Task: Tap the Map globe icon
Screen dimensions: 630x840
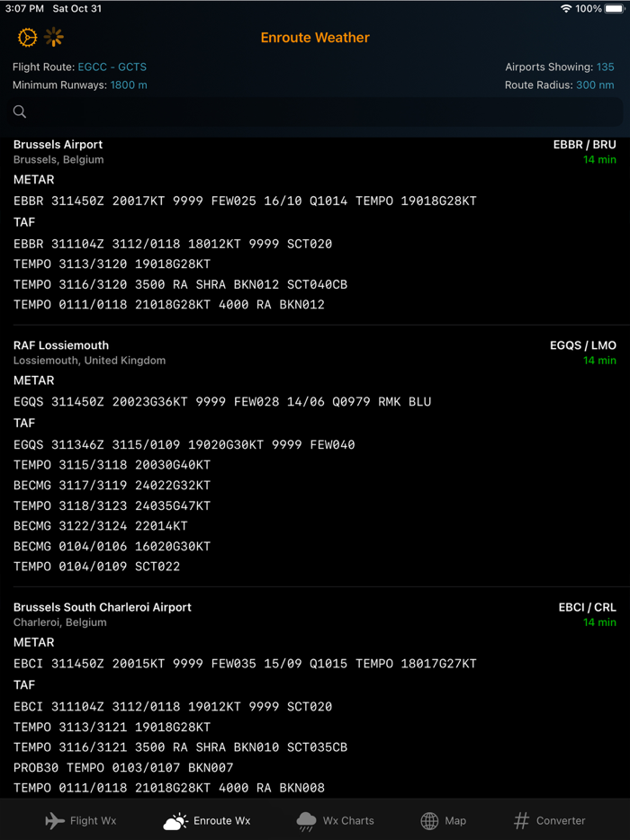Action: (429, 820)
